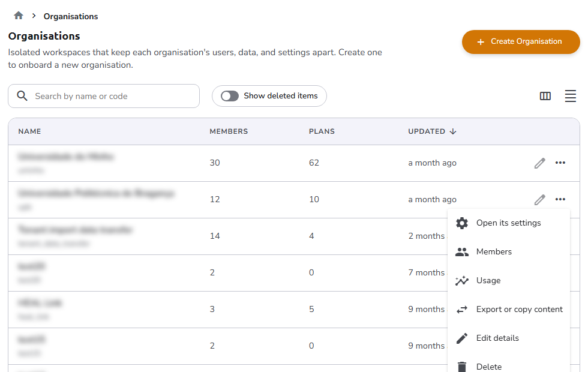Click the members count 12 cell
This screenshot has height=372, width=588.
215,199
